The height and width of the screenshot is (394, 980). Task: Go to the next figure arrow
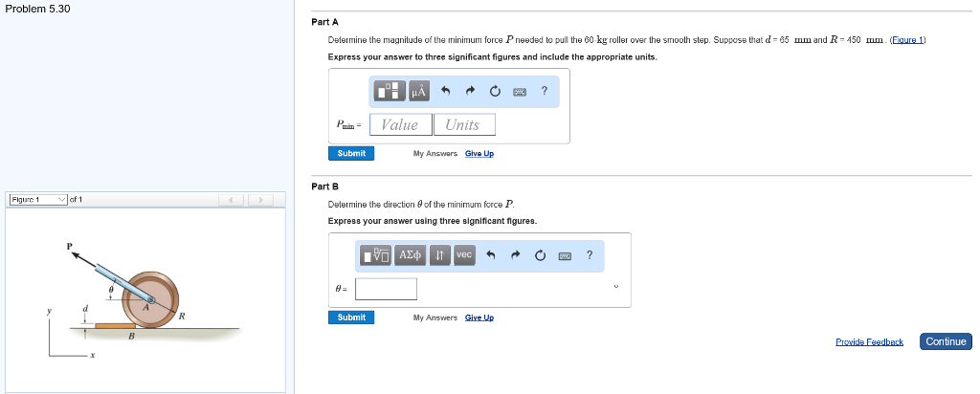pos(259,200)
